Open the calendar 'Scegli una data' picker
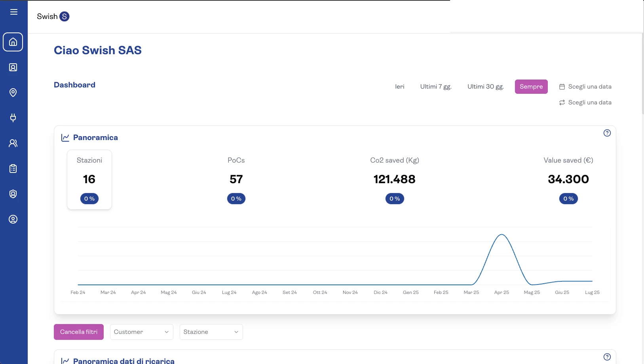The height and width of the screenshot is (364, 644). (585, 87)
